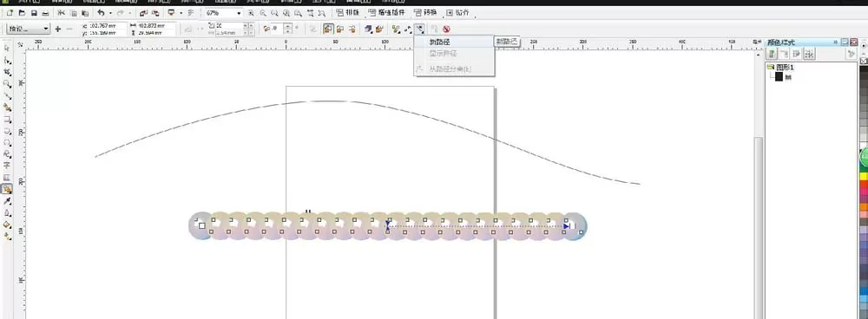The image size is (868, 319).
Task: Select the Rectangle tool
Action: click(x=7, y=119)
